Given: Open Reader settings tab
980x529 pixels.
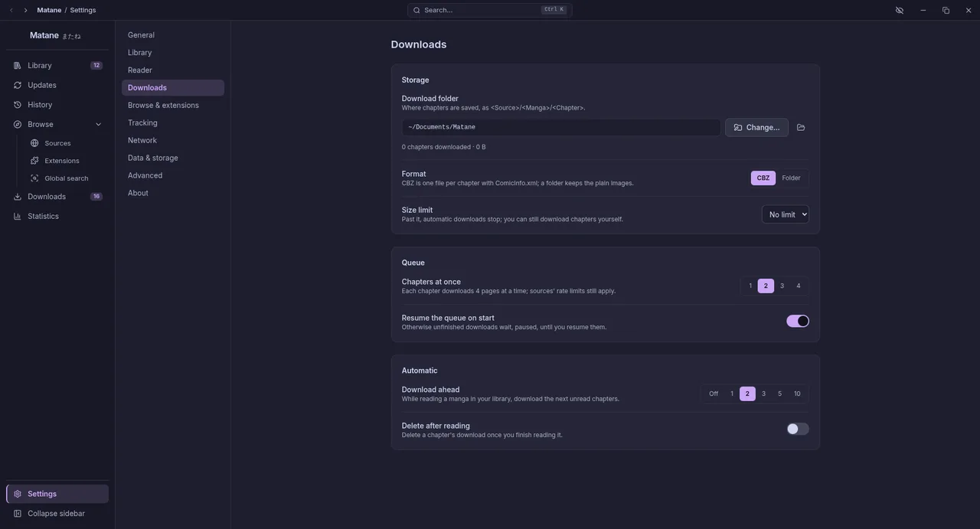Looking at the screenshot, I should 173,70.
